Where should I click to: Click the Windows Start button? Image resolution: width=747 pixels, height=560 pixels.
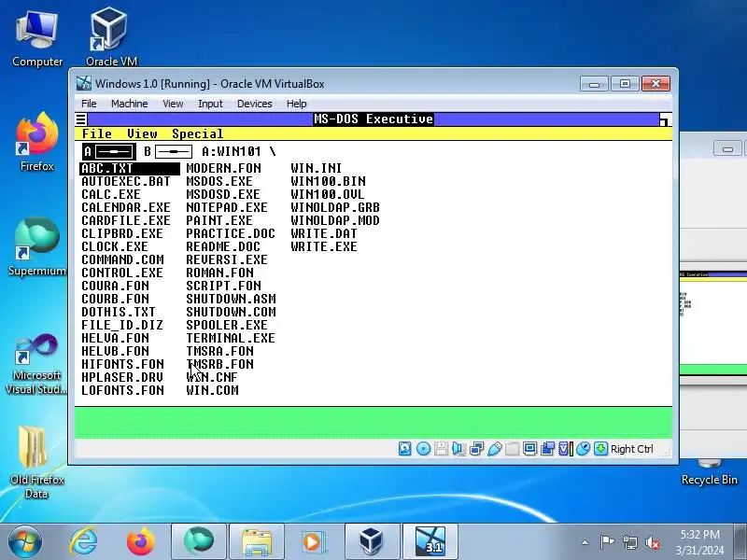click(24, 541)
